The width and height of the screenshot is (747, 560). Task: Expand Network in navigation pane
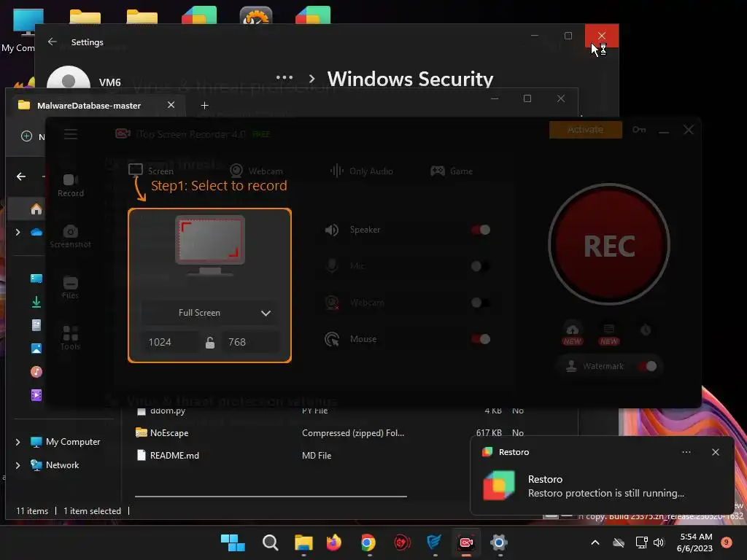point(18,465)
